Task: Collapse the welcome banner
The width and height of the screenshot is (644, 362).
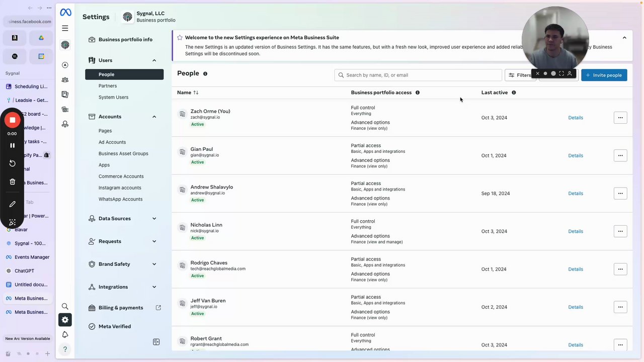Action: [x=624, y=38]
